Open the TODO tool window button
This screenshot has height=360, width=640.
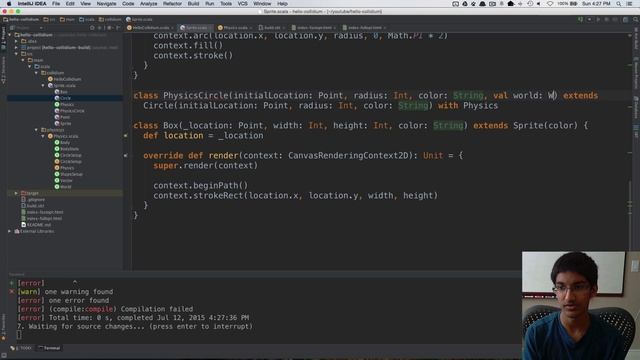click(21, 348)
